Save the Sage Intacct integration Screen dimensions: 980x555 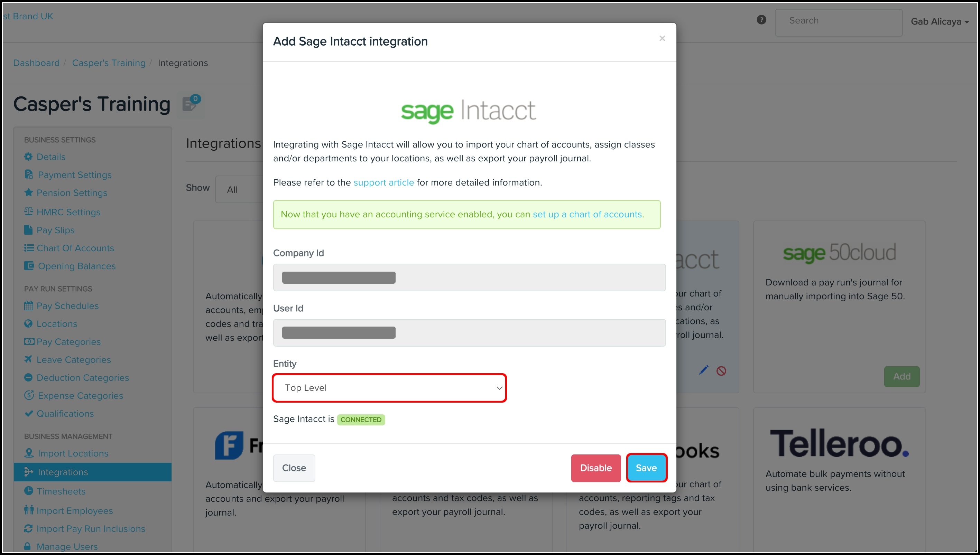646,468
